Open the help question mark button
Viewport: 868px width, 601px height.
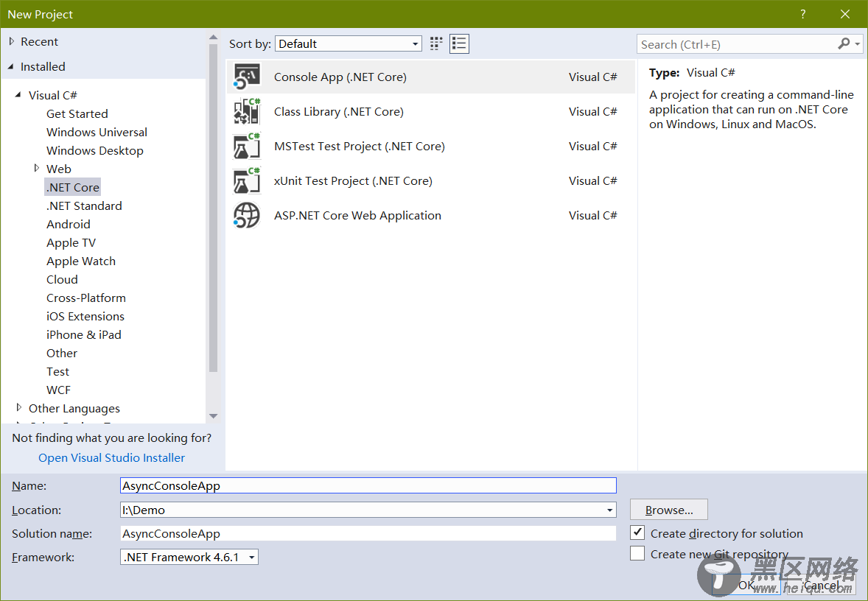[x=803, y=15]
